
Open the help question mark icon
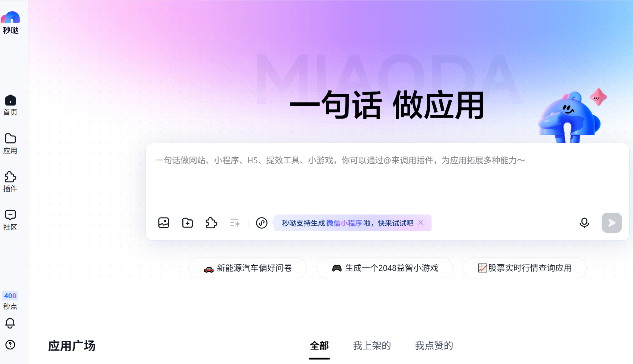click(10, 345)
